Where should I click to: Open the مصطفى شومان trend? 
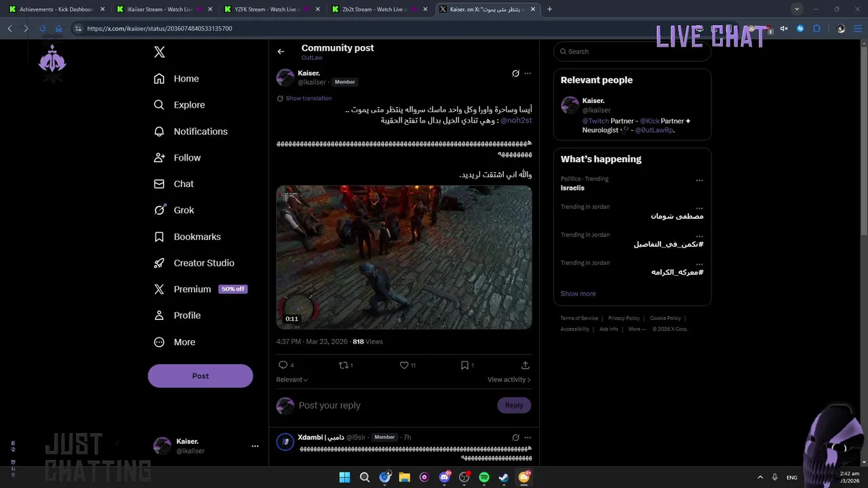pyautogui.click(x=677, y=216)
